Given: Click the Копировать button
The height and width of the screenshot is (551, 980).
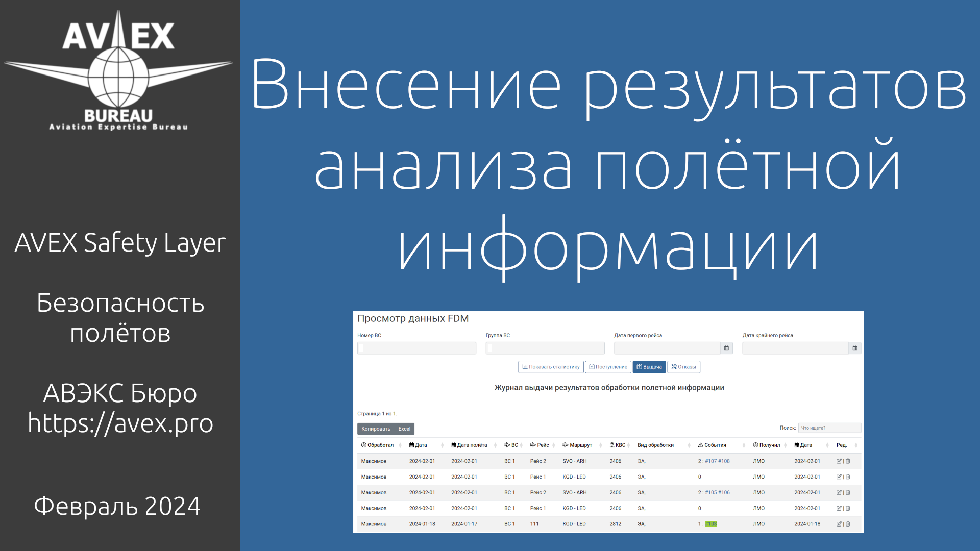Looking at the screenshot, I should [376, 429].
